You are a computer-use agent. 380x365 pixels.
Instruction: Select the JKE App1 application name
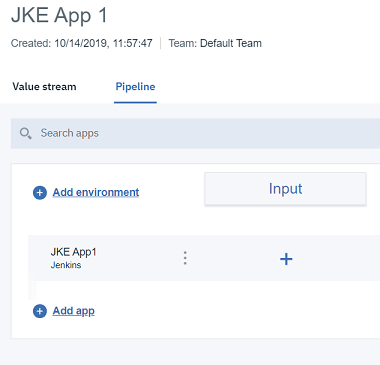pos(74,252)
